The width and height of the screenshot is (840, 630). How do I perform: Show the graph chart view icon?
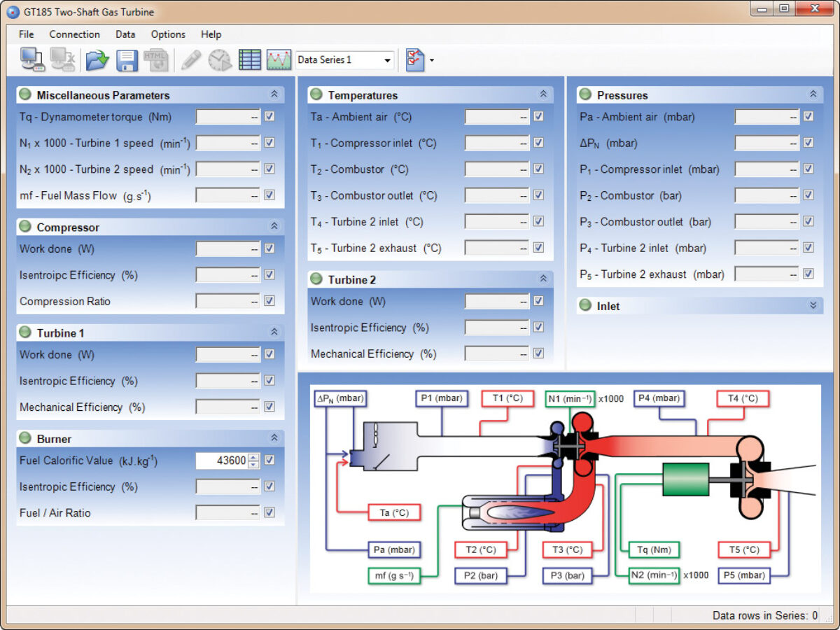279,60
